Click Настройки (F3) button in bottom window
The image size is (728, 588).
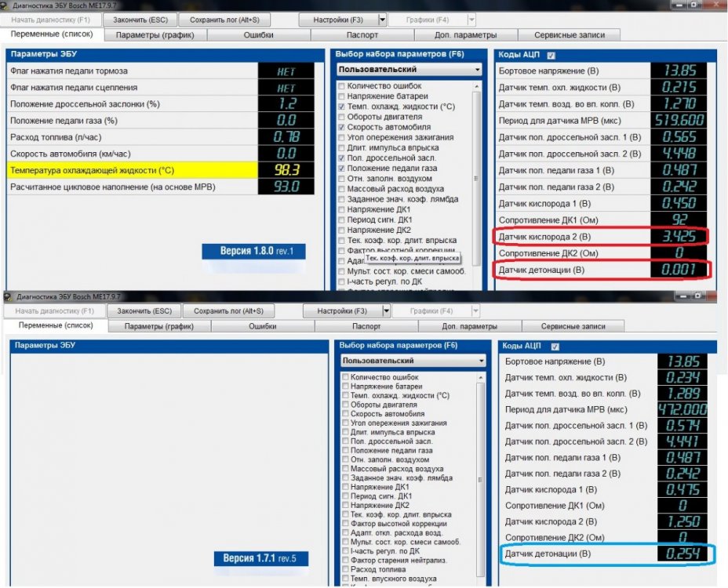(342, 311)
